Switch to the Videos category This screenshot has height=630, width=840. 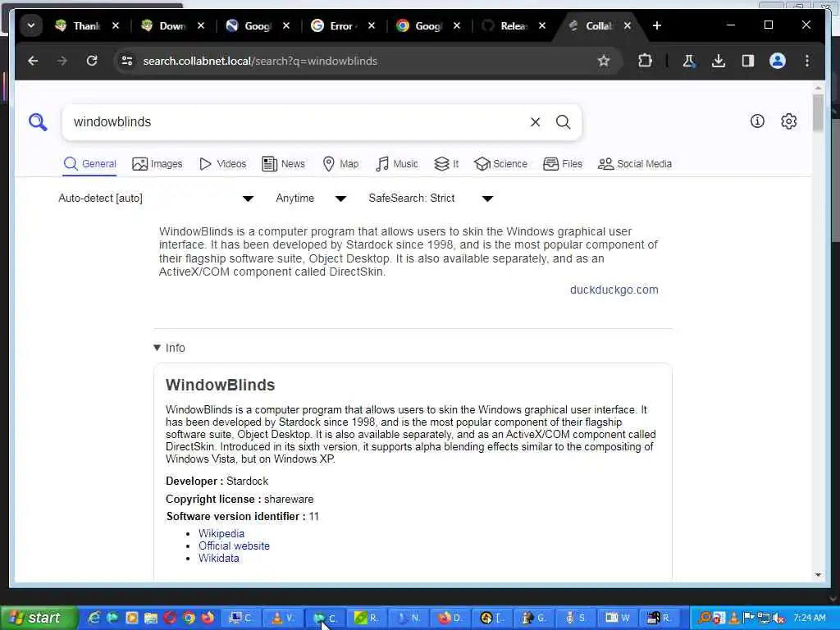point(223,164)
